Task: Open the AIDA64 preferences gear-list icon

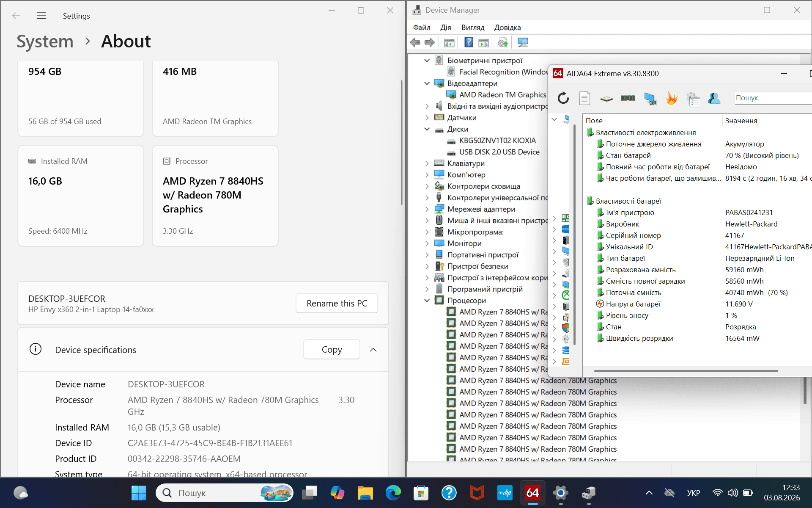Action: coord(693,98)
